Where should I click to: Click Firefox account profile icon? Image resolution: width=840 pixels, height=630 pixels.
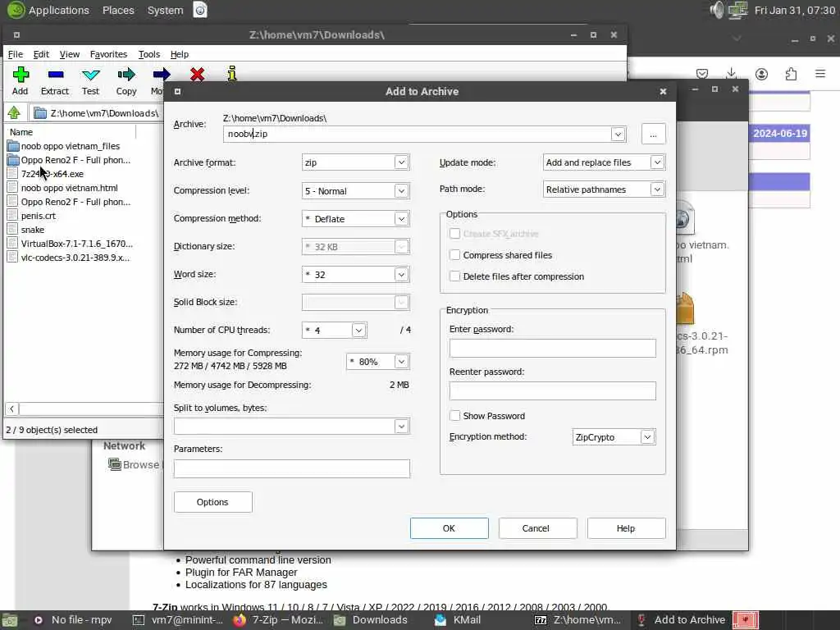[x=761, y=74]
